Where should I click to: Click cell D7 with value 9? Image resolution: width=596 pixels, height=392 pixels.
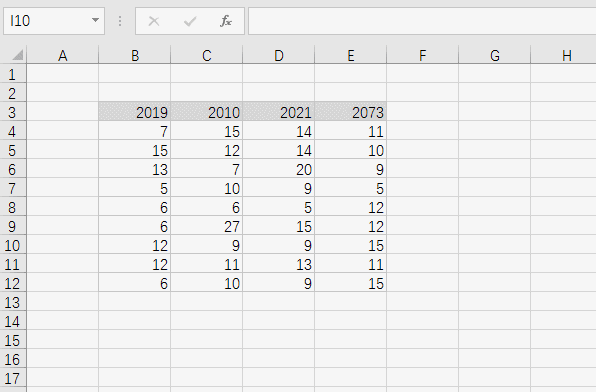pos(279,188)
